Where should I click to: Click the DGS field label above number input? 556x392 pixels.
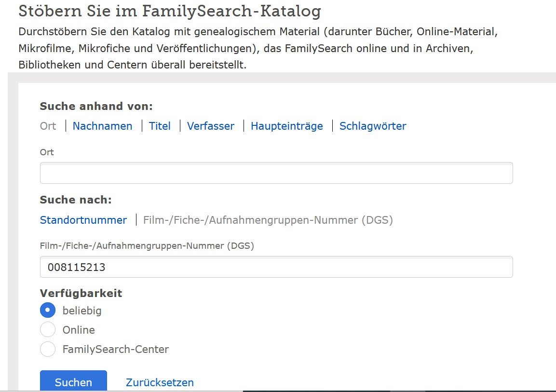[x=147, y=245]
